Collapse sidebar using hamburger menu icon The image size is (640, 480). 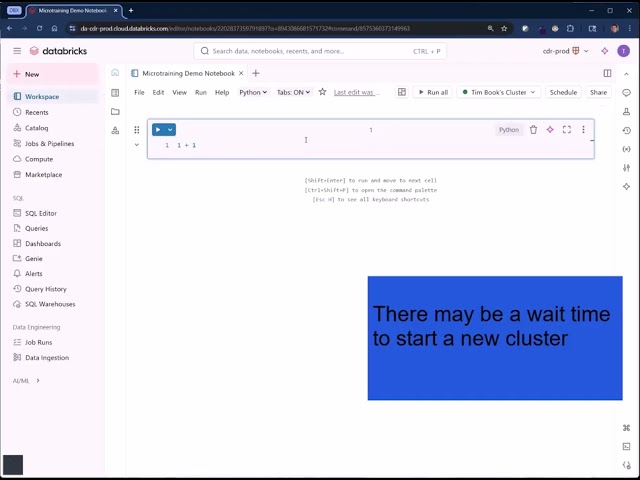click(x=17, y=51)
